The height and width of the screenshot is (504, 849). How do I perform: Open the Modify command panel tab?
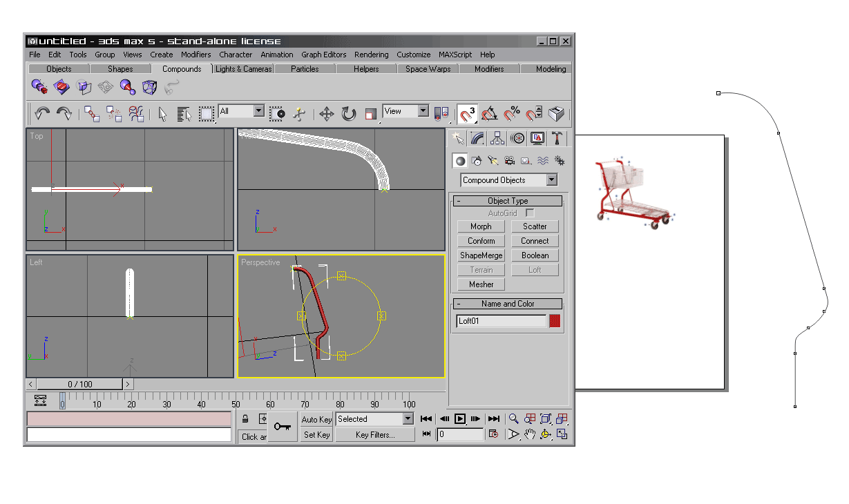(477, 138)
